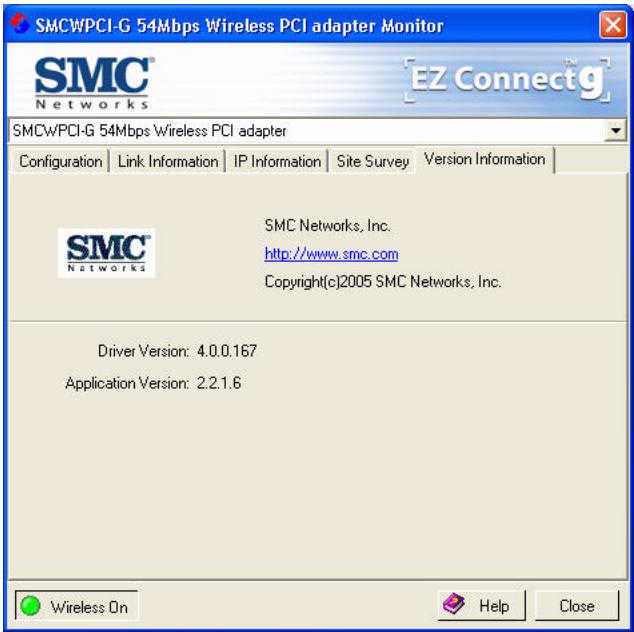Click the 'Driver Version:' label
The width and height of the screenshot is (634, 632).
[x=143, y=351]
